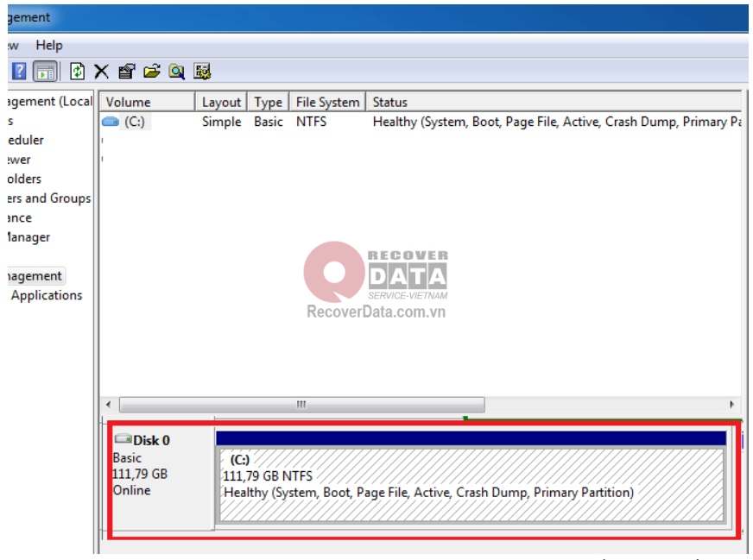Click '111,79 GB NTFS' partition text
The height and width of the screenshot is (560, 753).
click(x=268, y=476)
